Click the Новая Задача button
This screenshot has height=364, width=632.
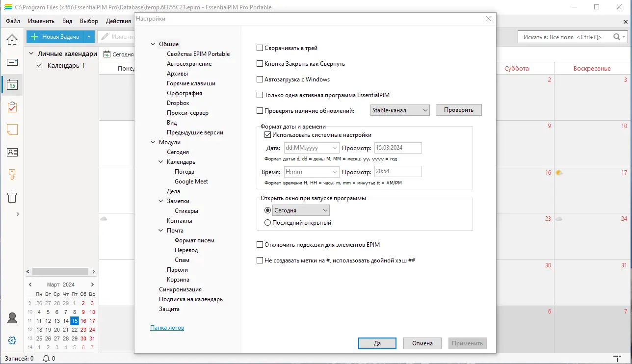point(55,37)
